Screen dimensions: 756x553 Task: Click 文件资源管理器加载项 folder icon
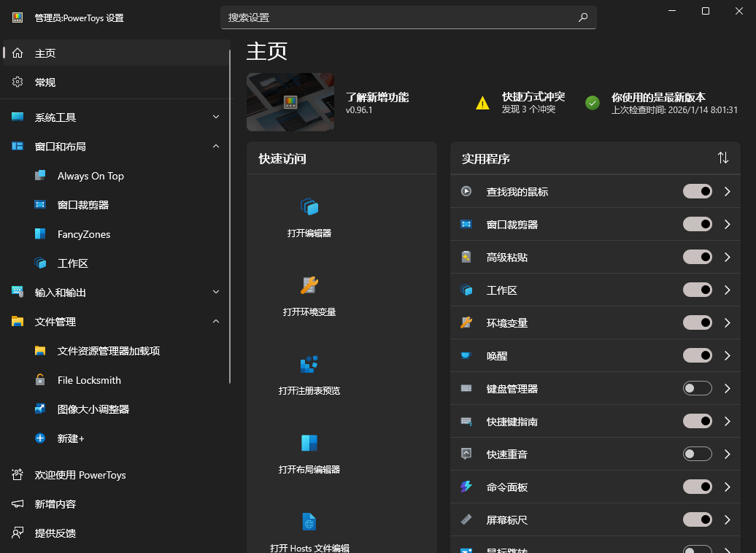click(40, 350)
